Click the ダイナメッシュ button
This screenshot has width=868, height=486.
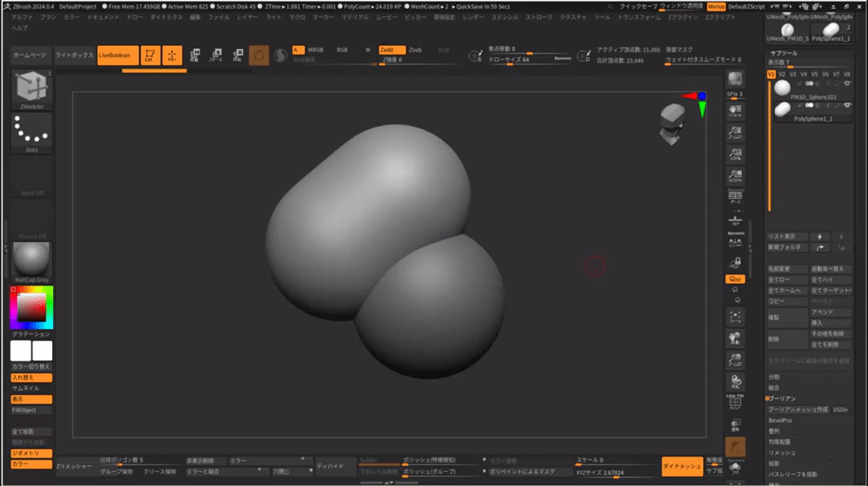[x=681, y=466]
